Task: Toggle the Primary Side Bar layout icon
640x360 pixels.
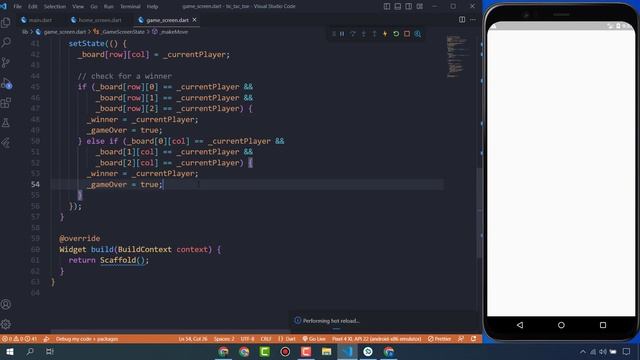Action: pos(387,6)
